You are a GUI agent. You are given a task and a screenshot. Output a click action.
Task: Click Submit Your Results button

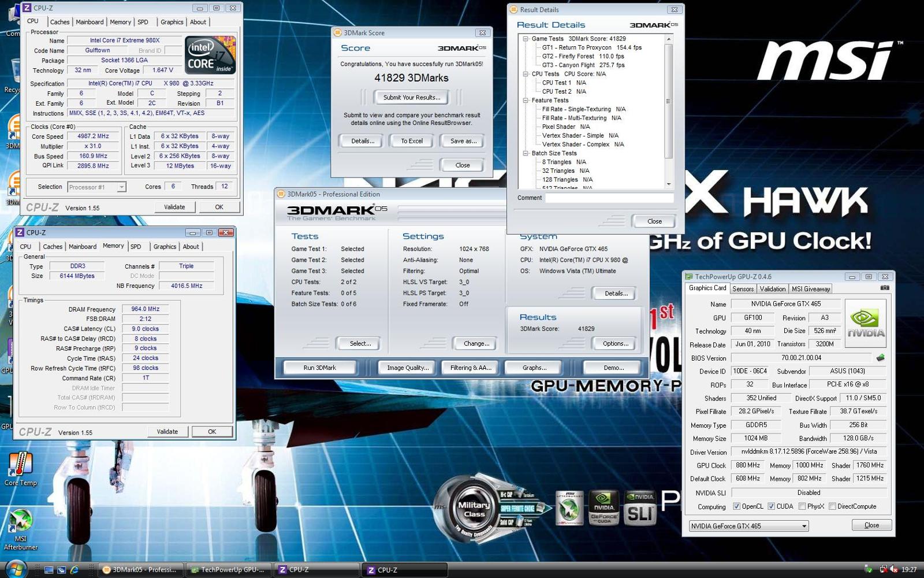pyautogui.click(x=412, y=97)
